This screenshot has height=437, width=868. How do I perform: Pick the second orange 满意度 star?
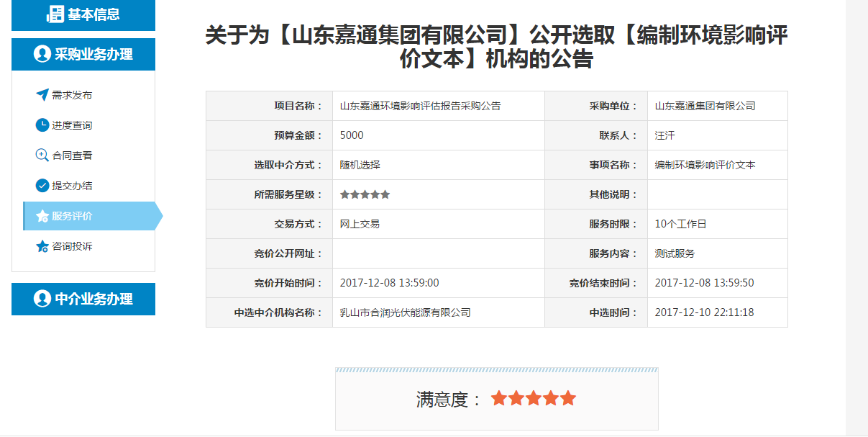pos(516,399)
